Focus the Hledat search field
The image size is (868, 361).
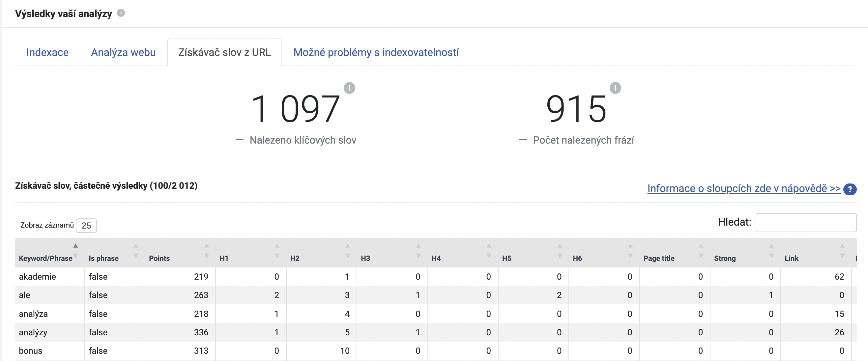[x=806, y=223]
